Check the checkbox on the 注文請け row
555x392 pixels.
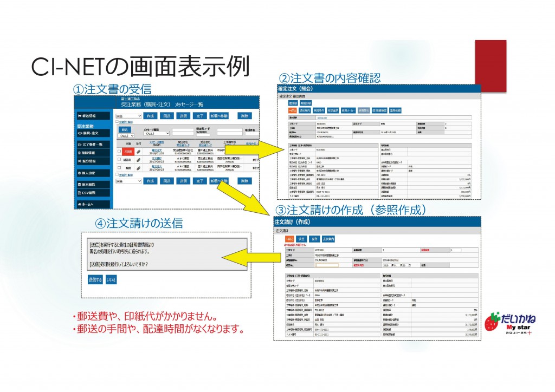[119, 160]
